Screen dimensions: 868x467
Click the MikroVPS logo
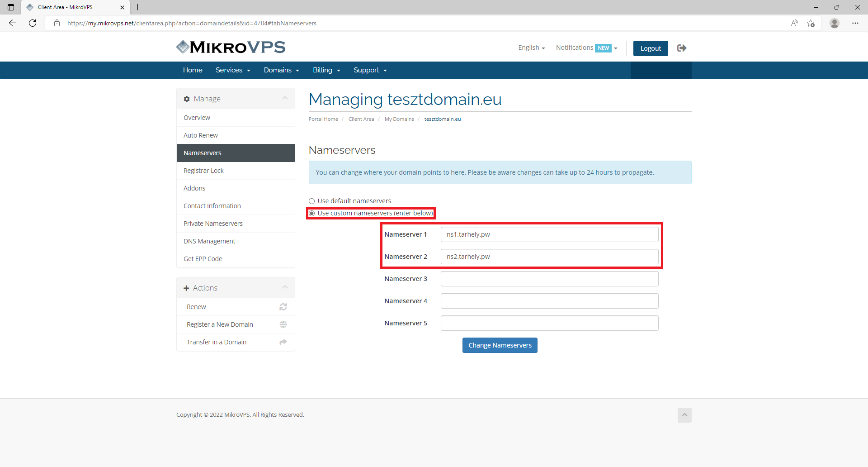point(231,47)
